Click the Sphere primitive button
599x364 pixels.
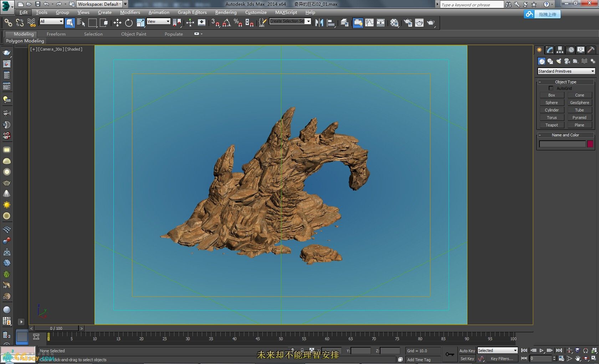coord(552,103)
